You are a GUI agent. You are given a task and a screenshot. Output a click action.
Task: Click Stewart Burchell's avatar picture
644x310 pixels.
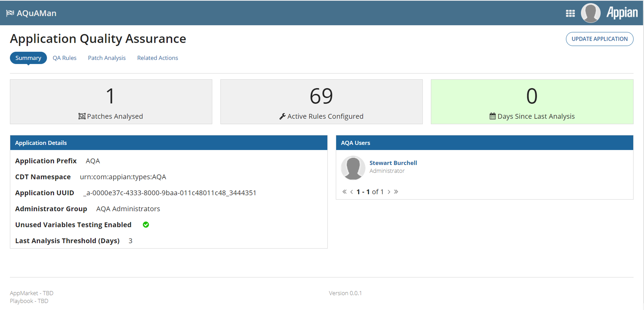[x=353, y=168]
